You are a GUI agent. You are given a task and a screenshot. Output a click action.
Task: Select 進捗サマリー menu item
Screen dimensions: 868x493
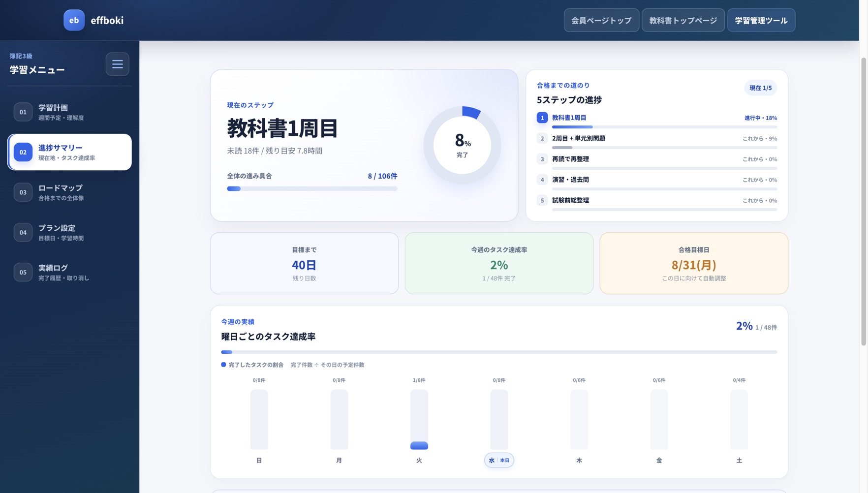(69, 152)
